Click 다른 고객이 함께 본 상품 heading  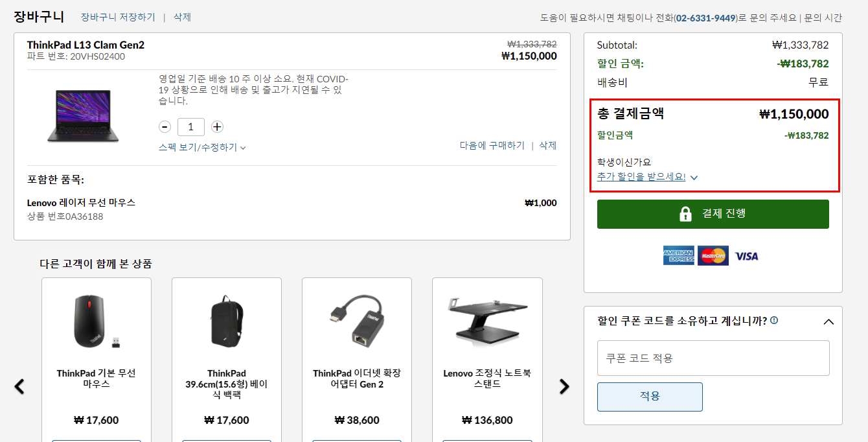coord(96,264)
